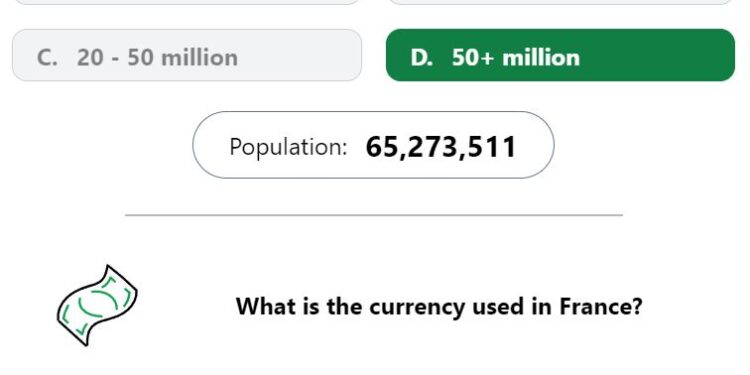Image resolution: width=750 pixels, height=375 pixels.
Task: Click the 20 - 50 range text
Action: click(x=115, y=57)
